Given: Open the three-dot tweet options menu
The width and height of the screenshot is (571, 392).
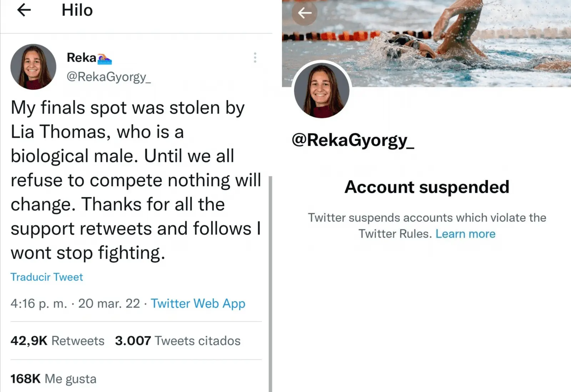Looking at the screenshot, I should pyautogui.click(x=255, y=58).
